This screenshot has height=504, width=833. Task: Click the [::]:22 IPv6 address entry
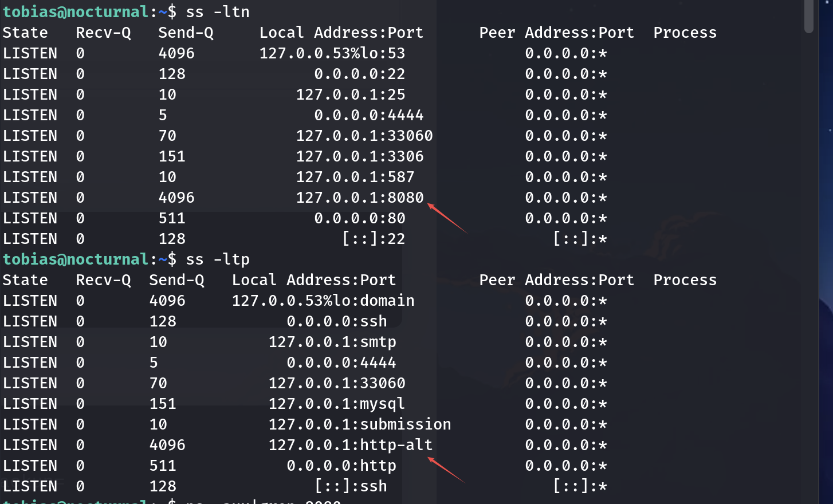(374, 239)
